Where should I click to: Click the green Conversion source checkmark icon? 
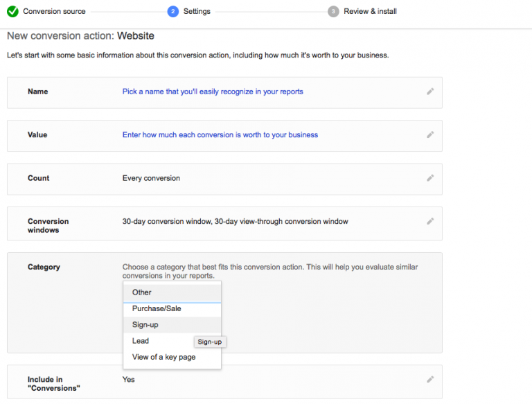(12, 11)
